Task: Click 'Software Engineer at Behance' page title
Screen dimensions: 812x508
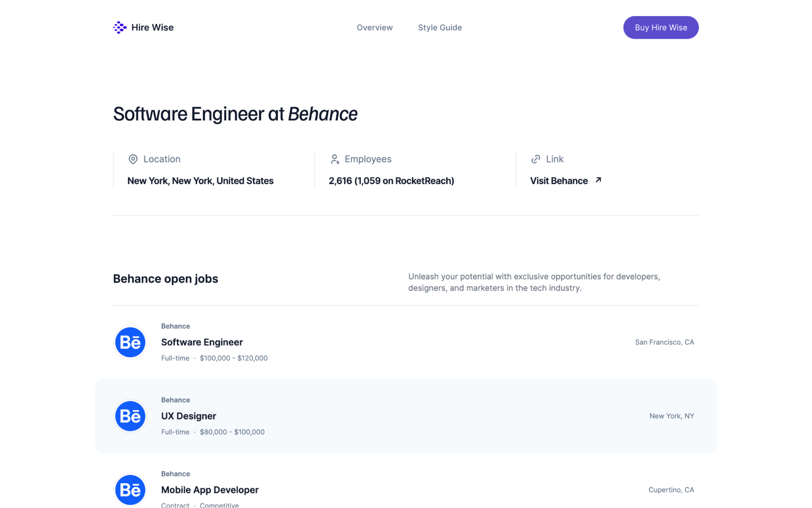Action: (235, 114)
